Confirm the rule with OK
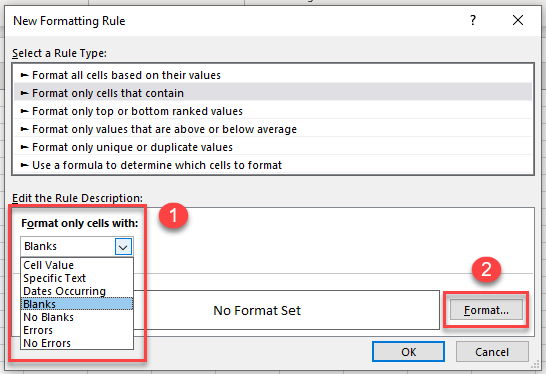The height and width of the screenshot is (374, 546). [x=408, y=352]
